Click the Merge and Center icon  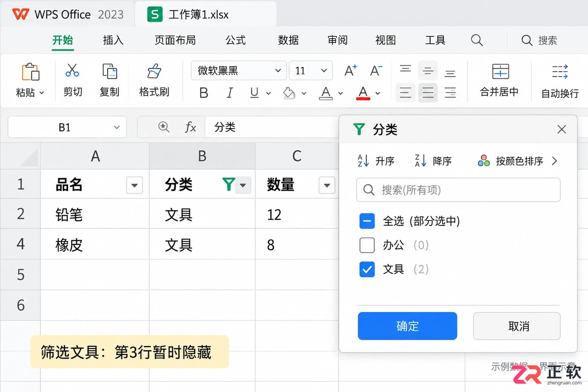pos(500,71)
